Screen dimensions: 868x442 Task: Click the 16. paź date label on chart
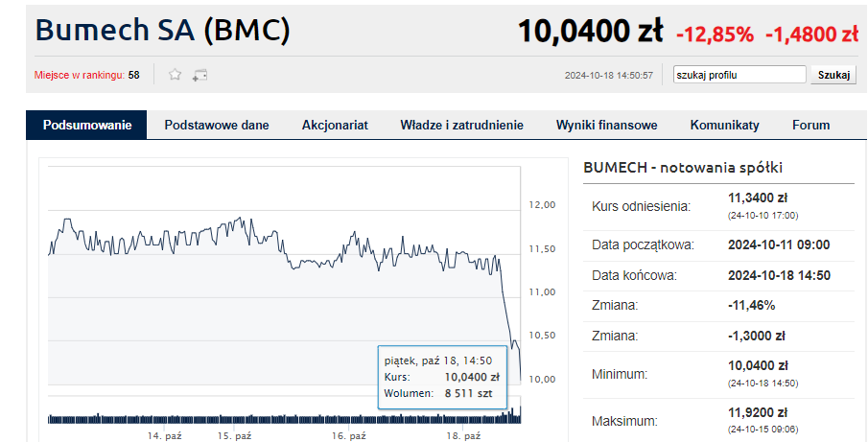[349, 436]
